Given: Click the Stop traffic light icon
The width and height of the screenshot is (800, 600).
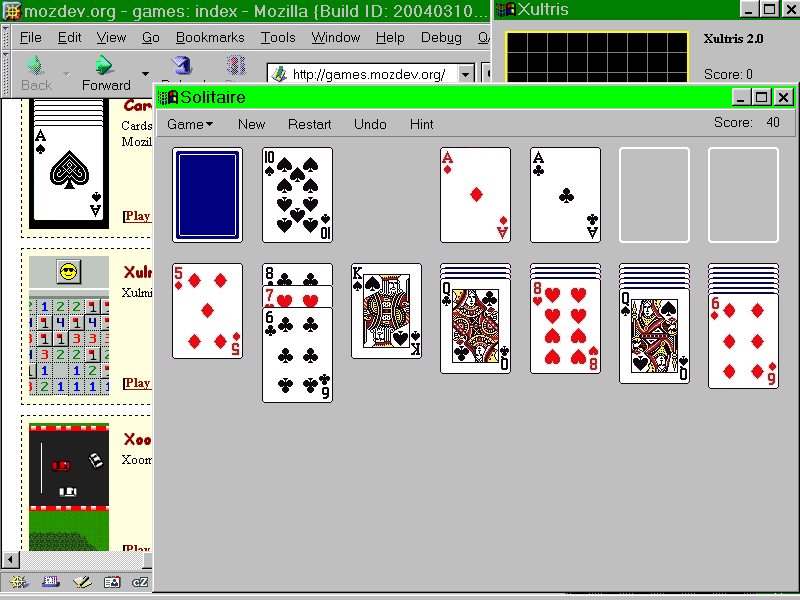Looking at the screenshot, I should pos(236,66).
